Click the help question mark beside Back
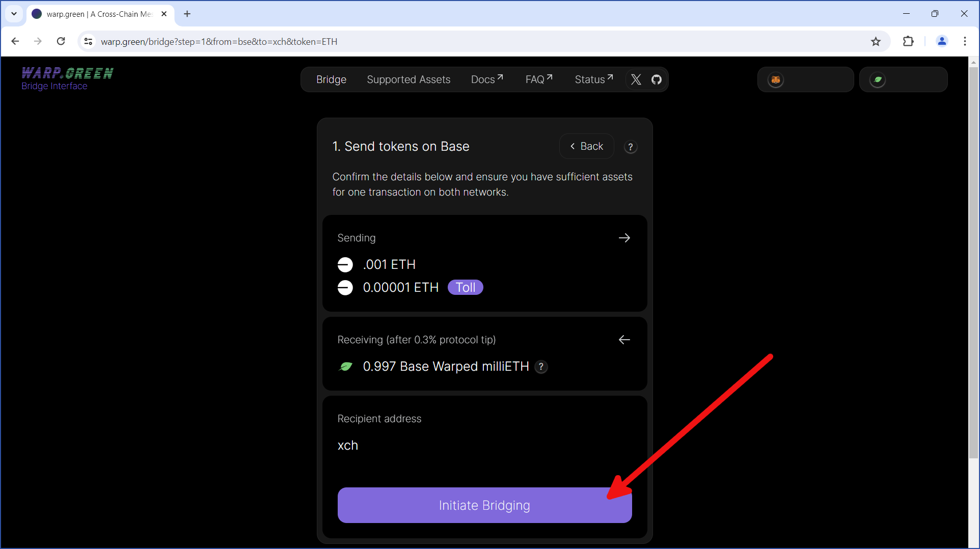 coord(630,147)
